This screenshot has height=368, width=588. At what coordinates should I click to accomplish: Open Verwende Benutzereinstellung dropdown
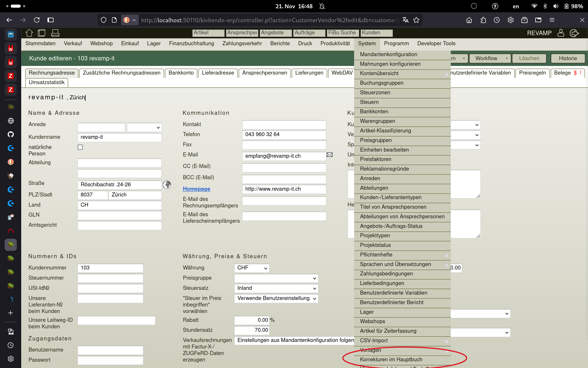coord(276,298)
